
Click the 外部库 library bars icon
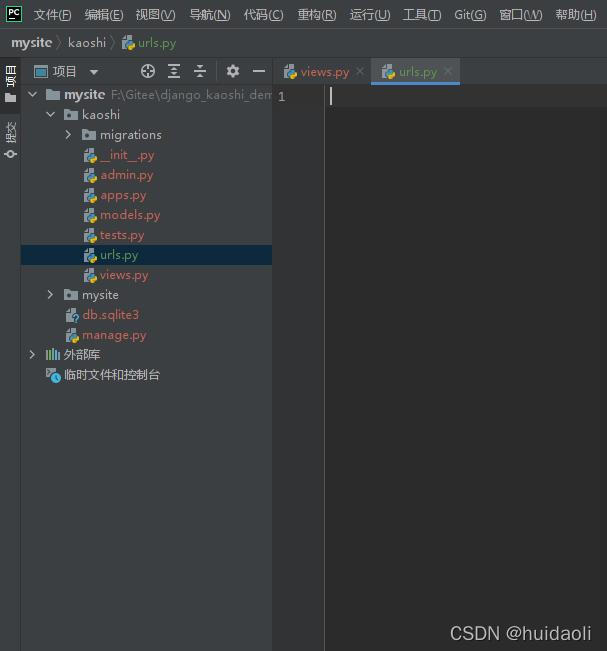click(53, 354)
